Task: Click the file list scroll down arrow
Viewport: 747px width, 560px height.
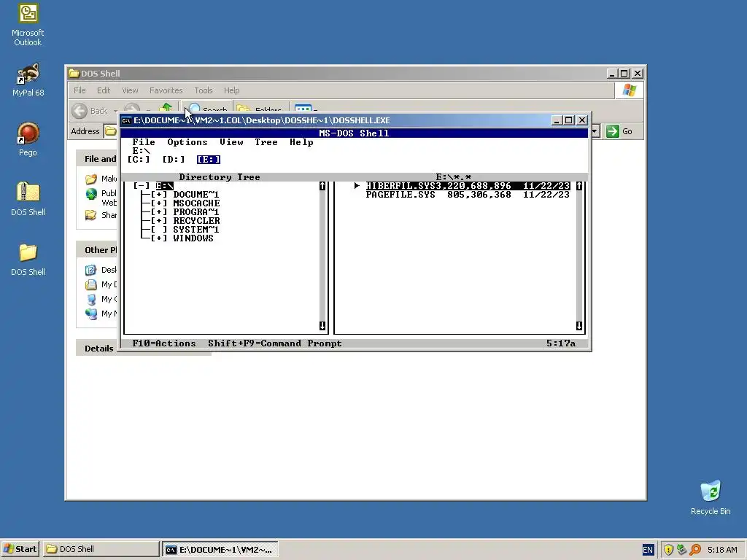Action: click(x=579, y=326)
